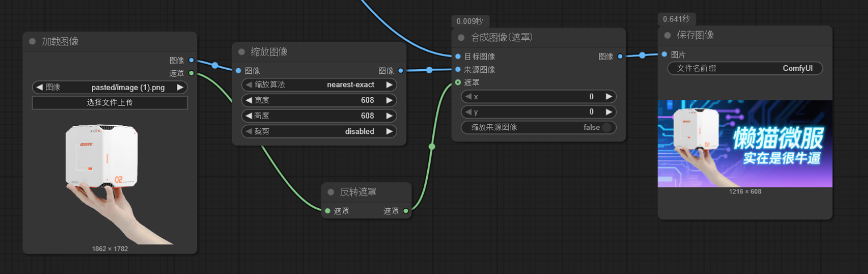Click the 缩放图像 node title

click(269, 52)
